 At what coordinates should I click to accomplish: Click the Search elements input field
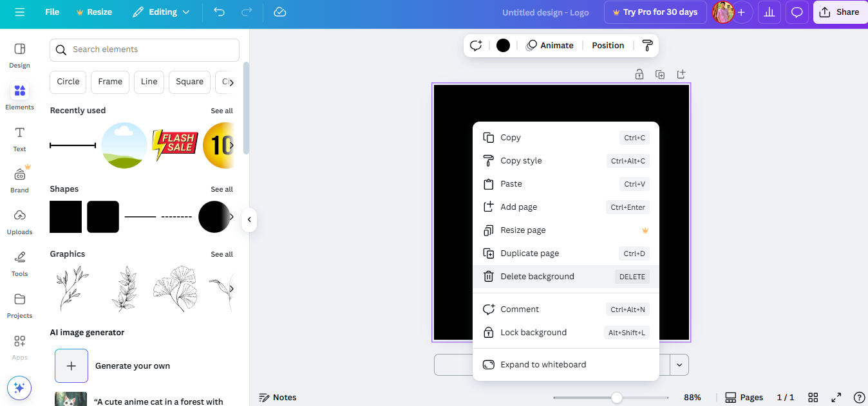tap(144, 50)
